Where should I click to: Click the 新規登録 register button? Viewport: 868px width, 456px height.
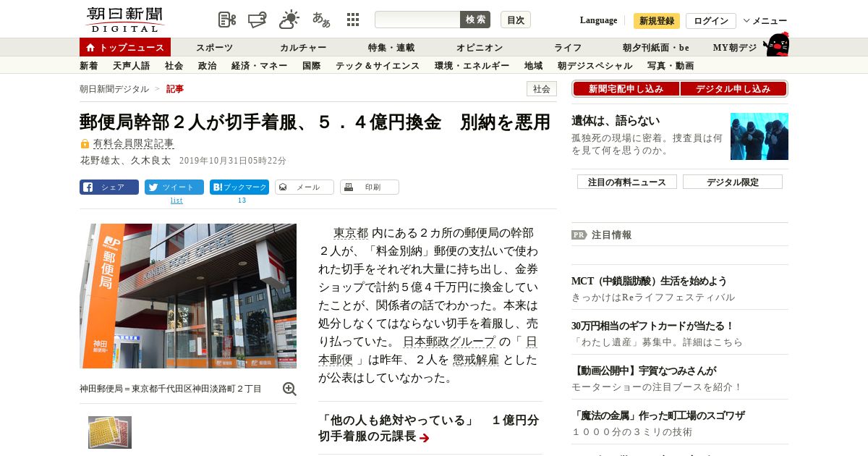(x=657, y=21)
